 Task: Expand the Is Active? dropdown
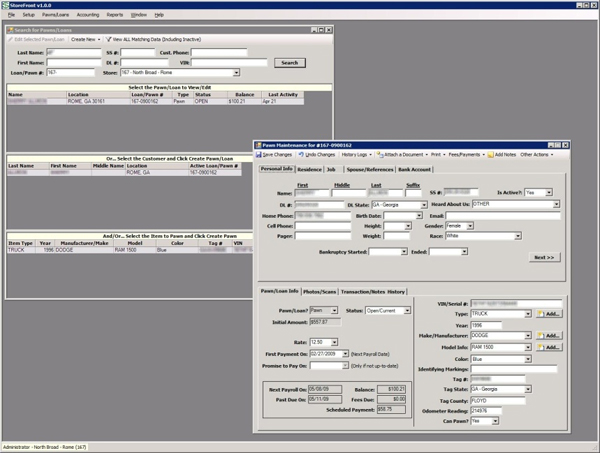pyautogui.click(x=549, y=192)
